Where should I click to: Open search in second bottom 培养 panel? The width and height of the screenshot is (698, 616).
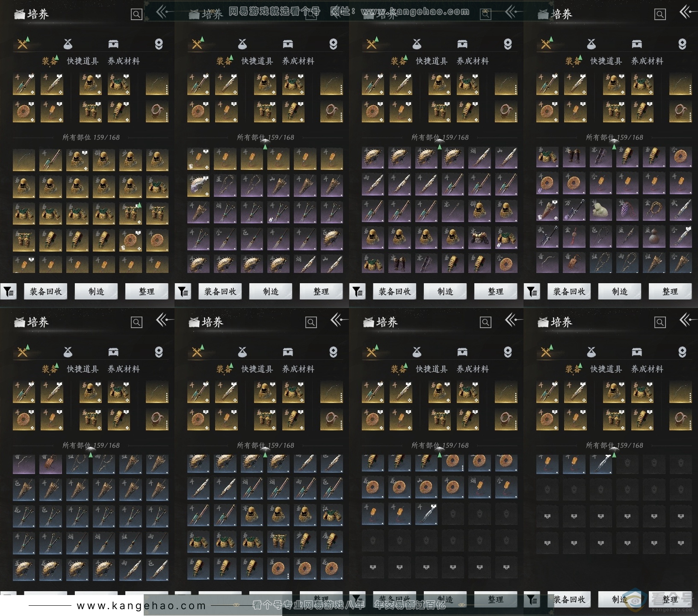311,323
